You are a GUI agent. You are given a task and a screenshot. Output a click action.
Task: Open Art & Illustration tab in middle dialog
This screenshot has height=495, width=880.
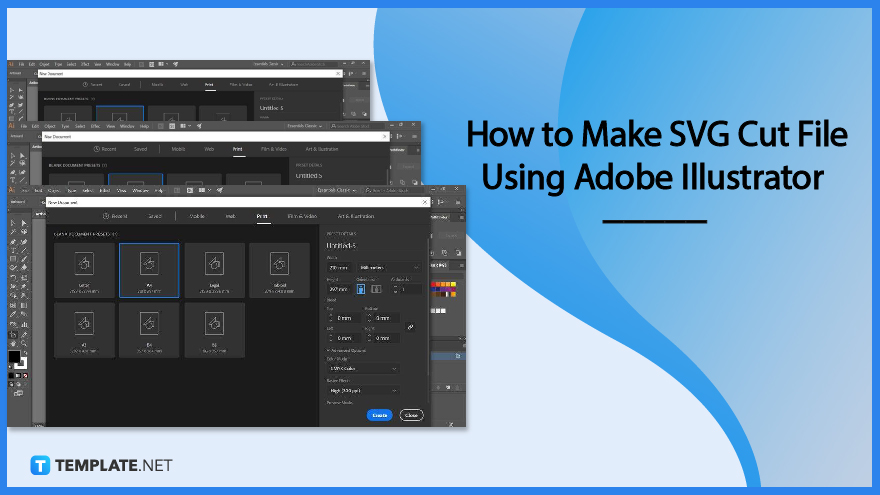click(322, 149)
